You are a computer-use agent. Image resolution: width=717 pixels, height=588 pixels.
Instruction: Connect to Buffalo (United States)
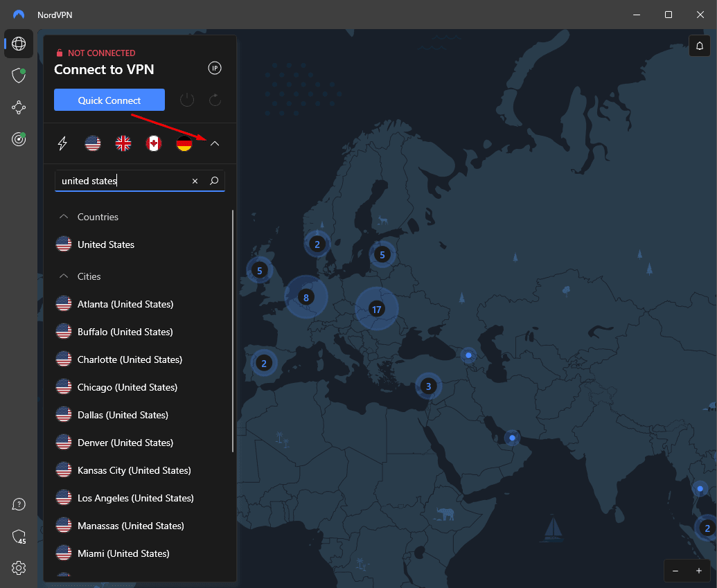pos(140,332)
